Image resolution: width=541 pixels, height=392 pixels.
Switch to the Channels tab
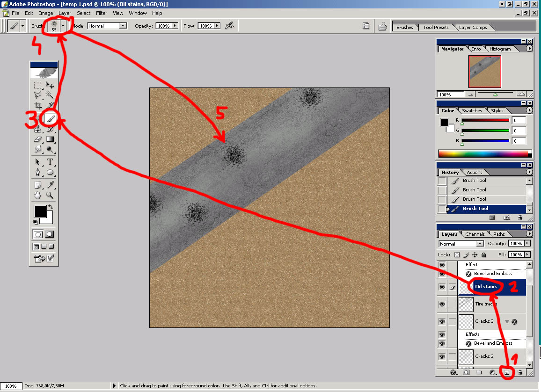(475, 234)
